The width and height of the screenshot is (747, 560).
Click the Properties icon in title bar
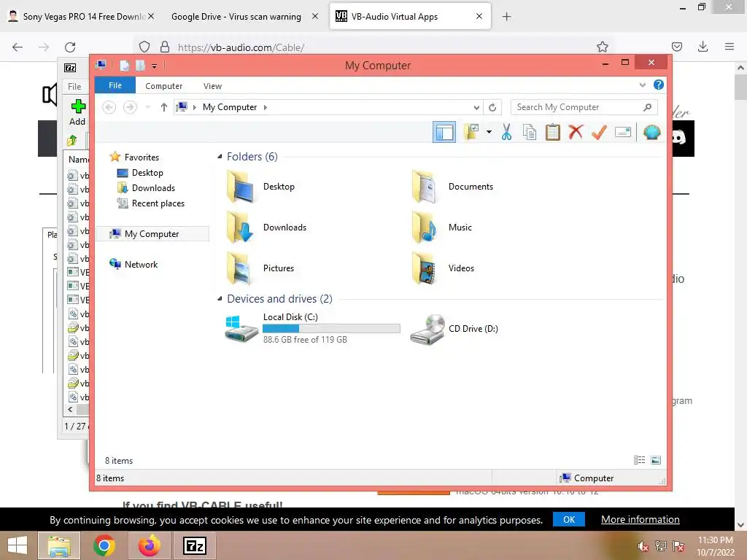click(x=124, y=65)
